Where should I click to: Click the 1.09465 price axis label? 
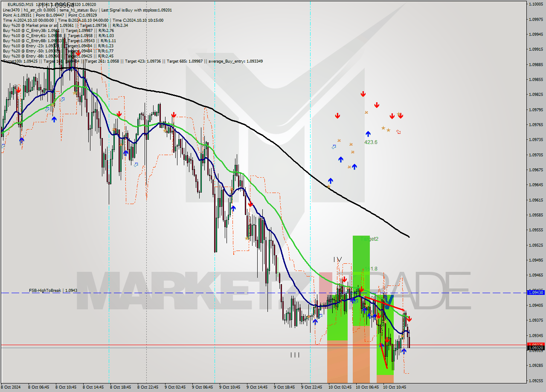point(536,275)
